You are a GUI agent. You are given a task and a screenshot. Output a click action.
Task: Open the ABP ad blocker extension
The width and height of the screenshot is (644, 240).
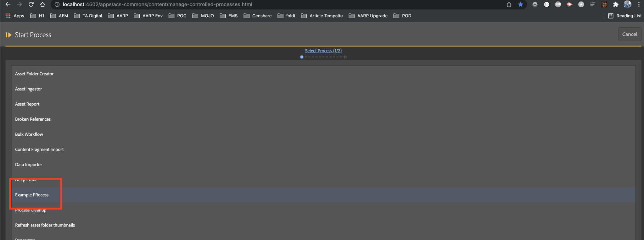pos(558,4)
